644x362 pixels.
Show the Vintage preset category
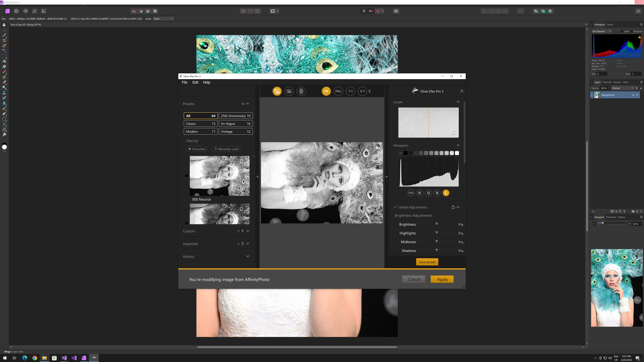click(236, 131)
